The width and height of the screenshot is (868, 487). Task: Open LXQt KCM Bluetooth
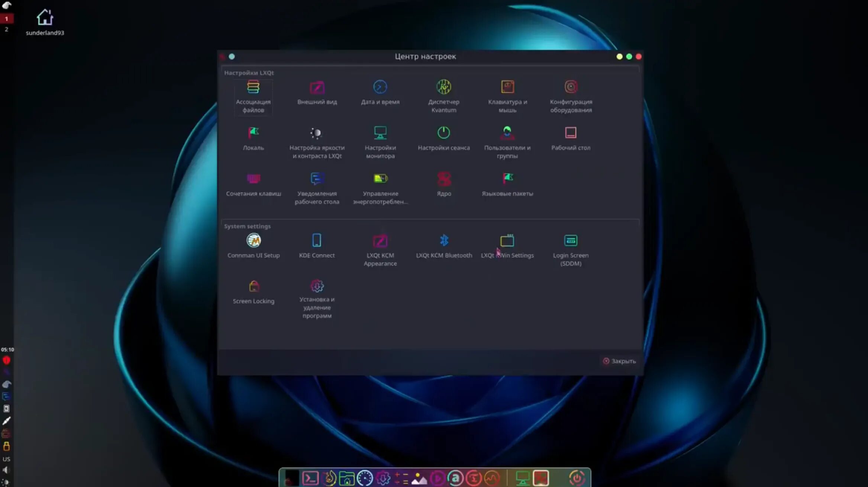click(444, 246)
